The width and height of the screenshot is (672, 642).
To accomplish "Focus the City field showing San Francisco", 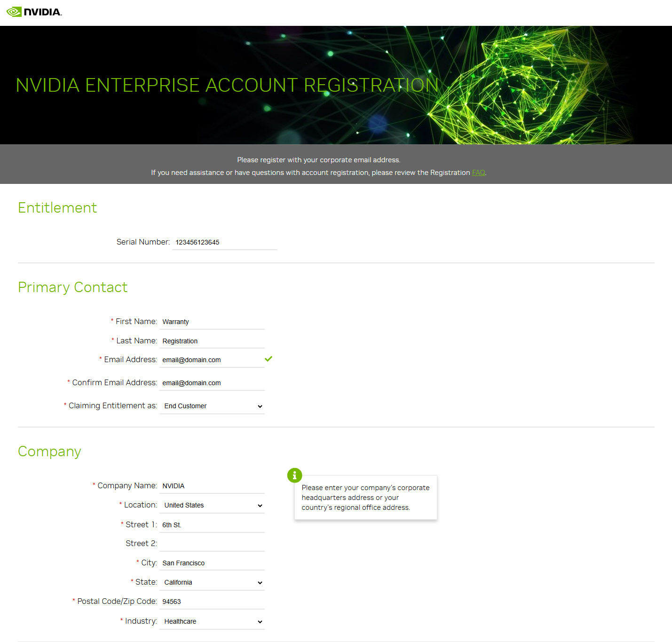I will [212, 563].
